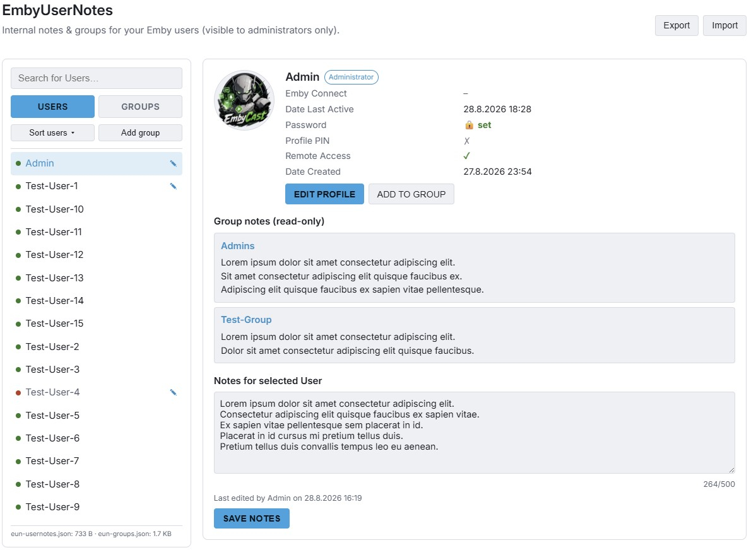Viewport: 756px width, 555px height.
Task: Click the EmbyUserNotes page title
Action: (x=57, y=10)
